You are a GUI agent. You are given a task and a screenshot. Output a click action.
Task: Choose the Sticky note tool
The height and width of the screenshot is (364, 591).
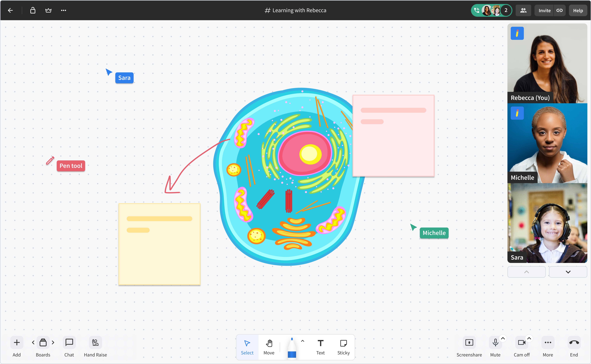(343, 347)
